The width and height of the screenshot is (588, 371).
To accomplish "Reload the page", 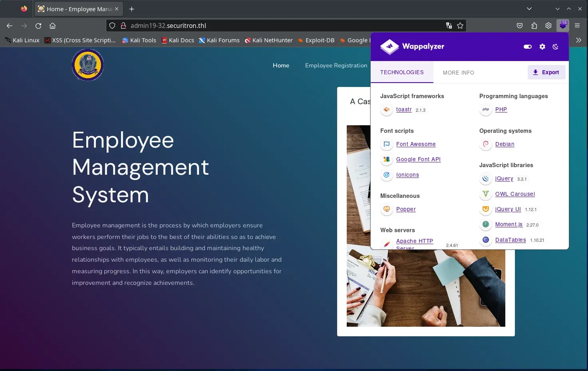I will 38,26.
